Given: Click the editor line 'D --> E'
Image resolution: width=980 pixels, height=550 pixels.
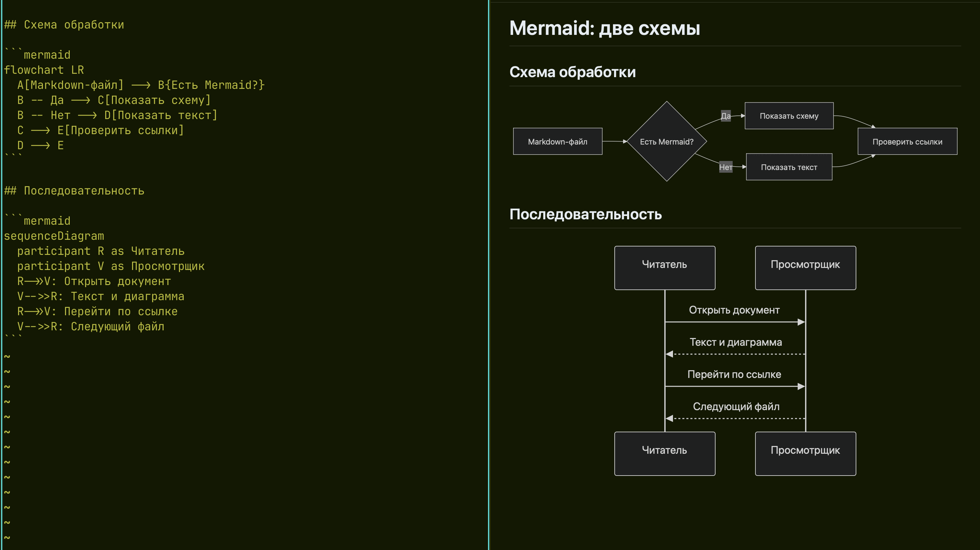Looking at the screenshot, I should tap(40, 146).
